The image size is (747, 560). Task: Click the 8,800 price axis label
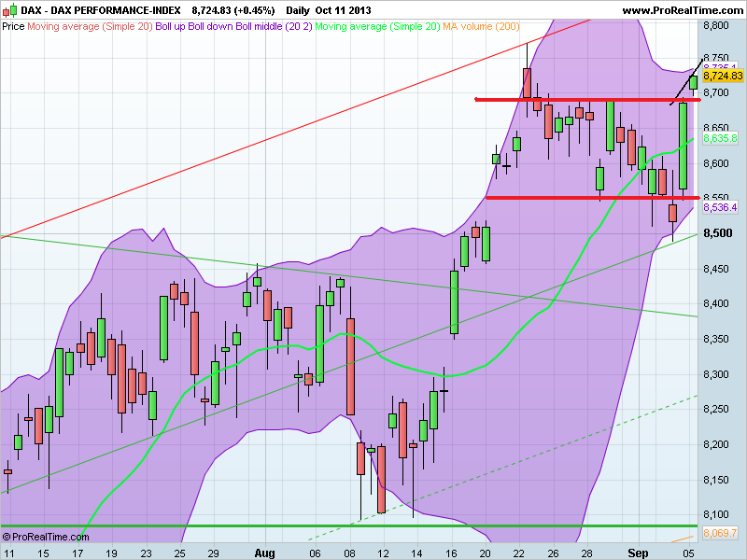point(716,25)
